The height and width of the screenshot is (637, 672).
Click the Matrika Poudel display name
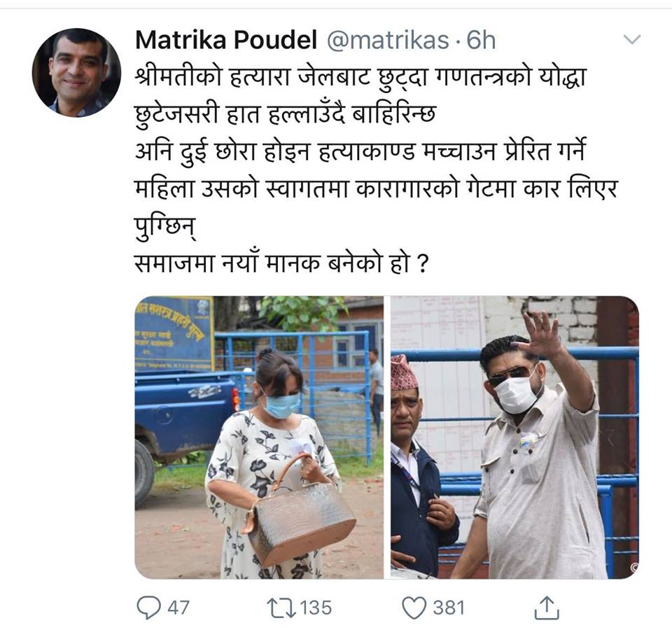226,40
